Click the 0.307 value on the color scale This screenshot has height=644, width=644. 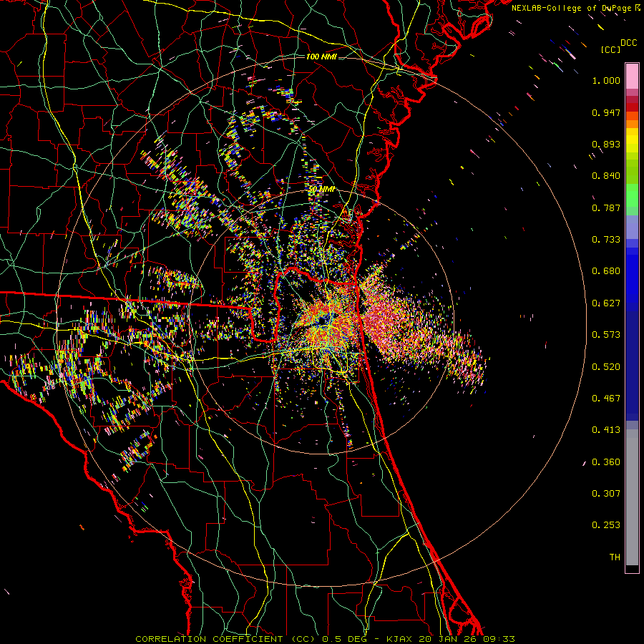(x=606, y=494)
